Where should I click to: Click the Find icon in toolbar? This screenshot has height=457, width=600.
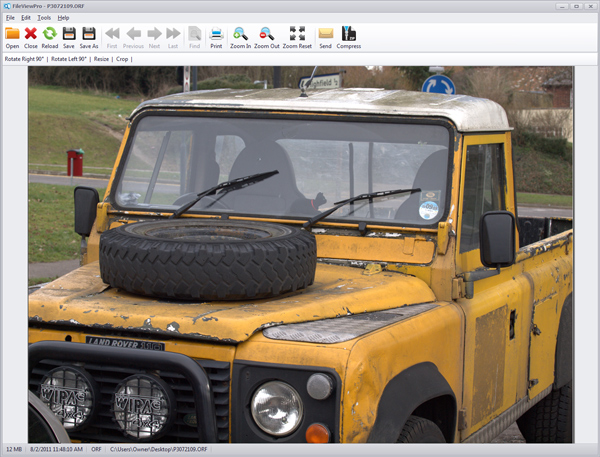click(195, 34)
